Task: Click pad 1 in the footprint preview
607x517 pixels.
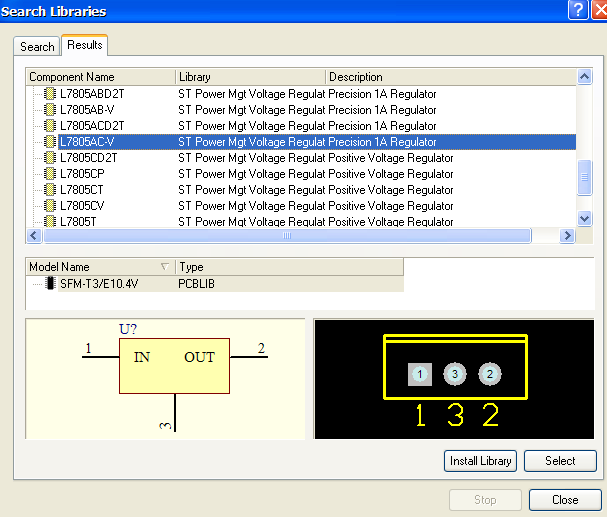Action: tap(421, 375)
